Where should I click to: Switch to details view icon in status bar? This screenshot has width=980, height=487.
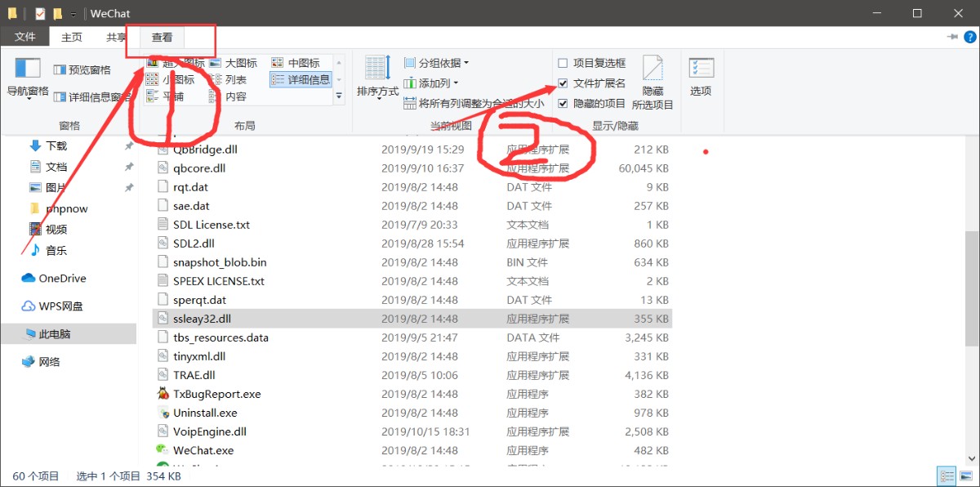pyautogui.click(x=947, y=476)
